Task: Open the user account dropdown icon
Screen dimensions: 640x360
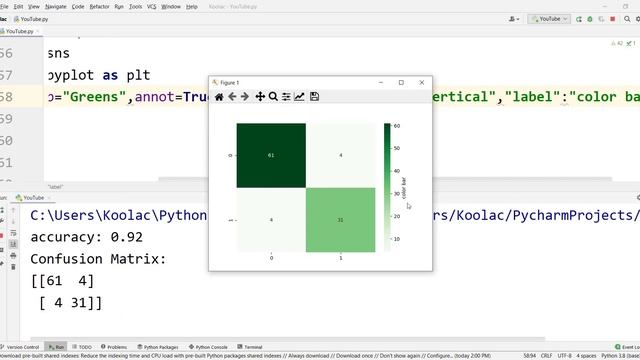Action: coord(514,19)
